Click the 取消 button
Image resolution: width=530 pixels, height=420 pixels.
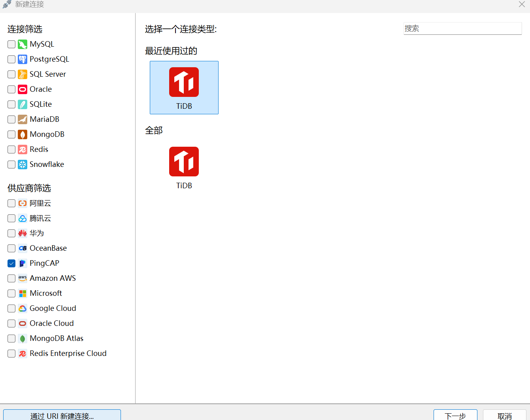(504, 415)
